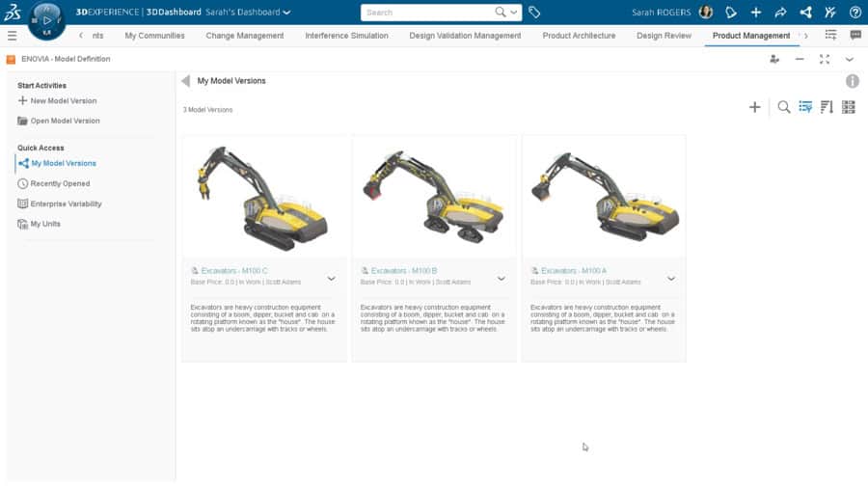Add a new model version with plus icon
The image size is (868, 488).
point(754,107)
